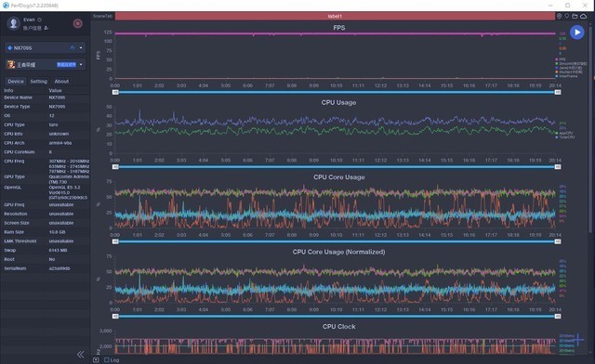
Task: Select the CPU CoreNum row
Action: pyautogui.click(x=46, y=152)
